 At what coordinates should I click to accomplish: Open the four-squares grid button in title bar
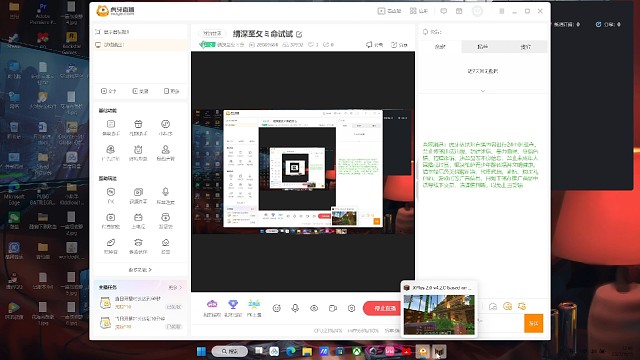coord(419,11)
